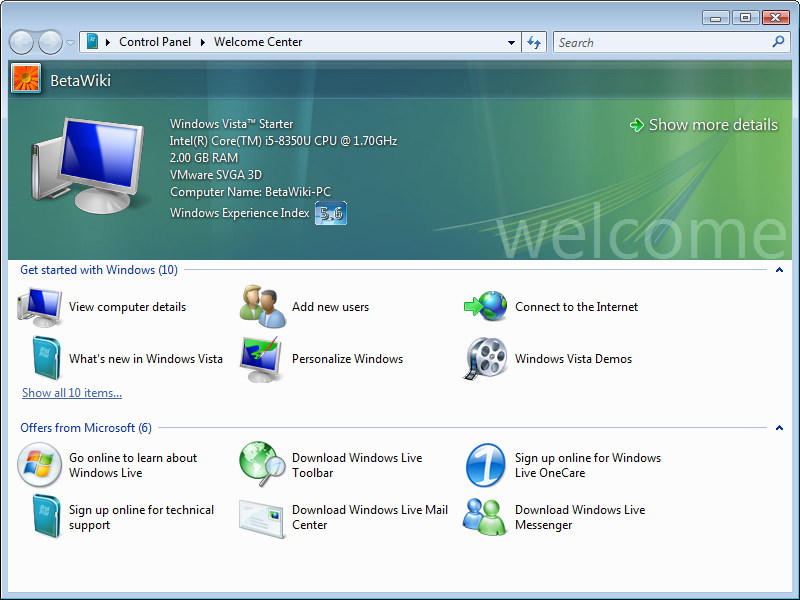This screenshot has width=800, height=600.
Task: Collapse the Get started with Windows section
Action: 779,270
